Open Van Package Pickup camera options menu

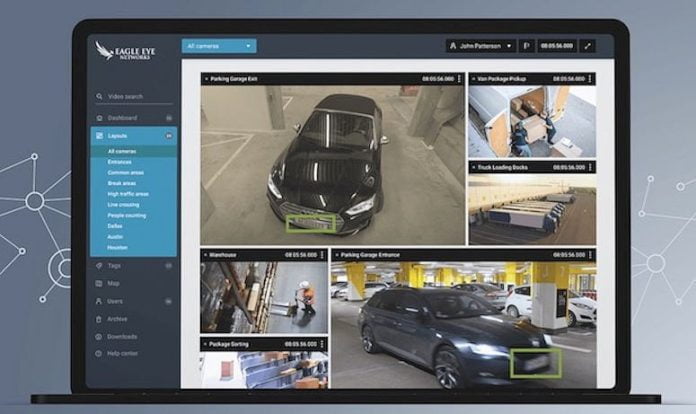click(590, 78)
